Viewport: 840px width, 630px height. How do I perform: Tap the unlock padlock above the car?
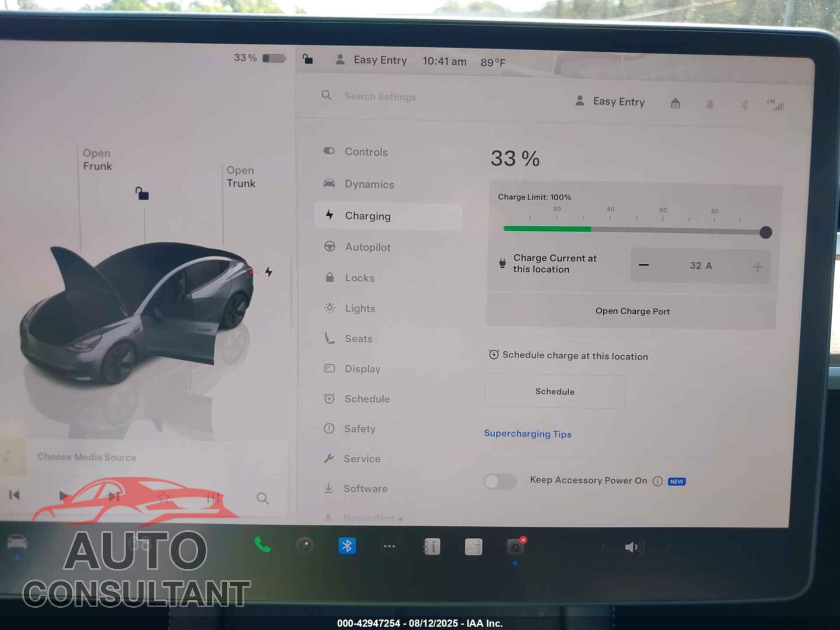tap(142, 193)
